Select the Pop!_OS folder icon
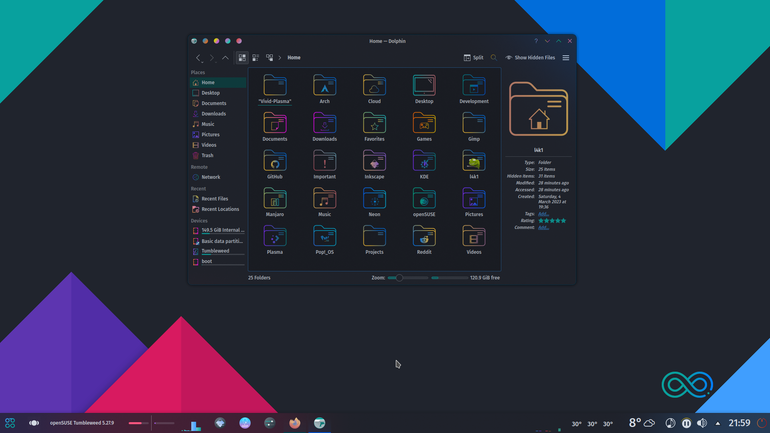Viewport: 770px width, 433px height. 325,236
